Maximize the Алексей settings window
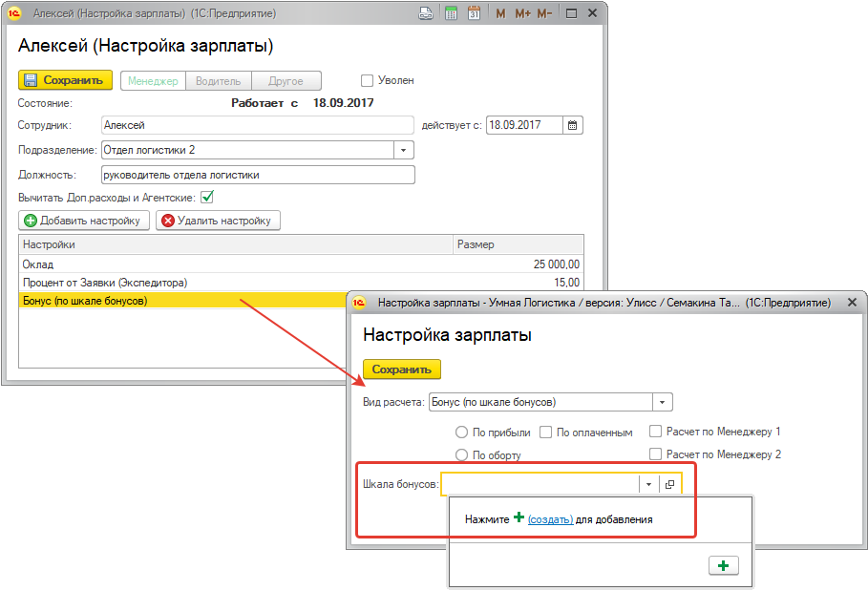The height and width of the screenshot is (591, 868). [571, 13]
